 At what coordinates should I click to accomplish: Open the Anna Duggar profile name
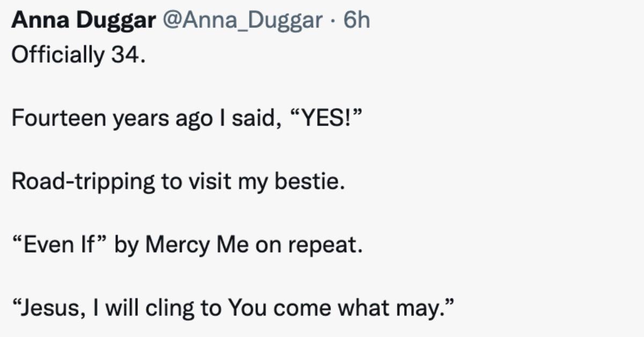[83, 21]
